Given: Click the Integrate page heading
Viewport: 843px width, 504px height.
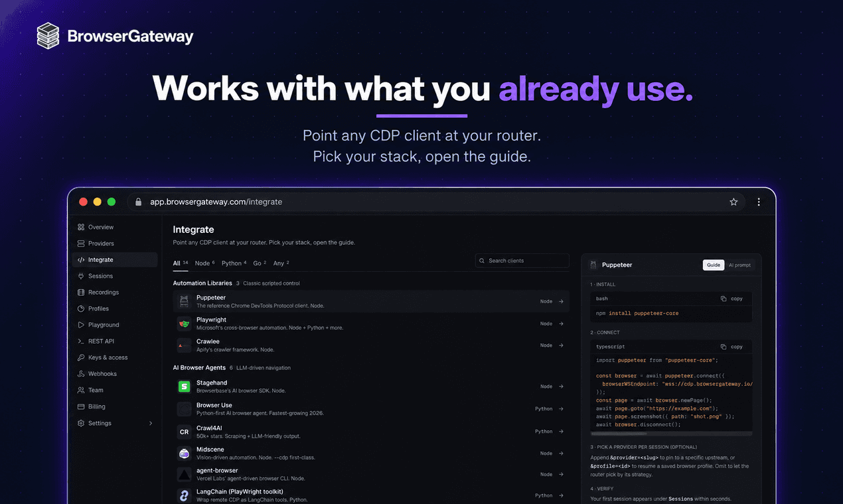Looking at the screenshot, I should 193,229.
